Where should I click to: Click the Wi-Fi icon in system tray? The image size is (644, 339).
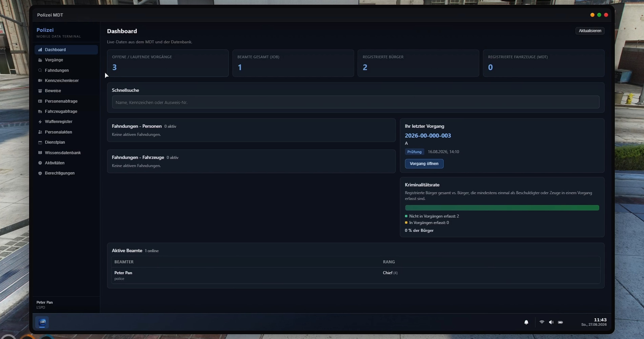tap(542, 322)
